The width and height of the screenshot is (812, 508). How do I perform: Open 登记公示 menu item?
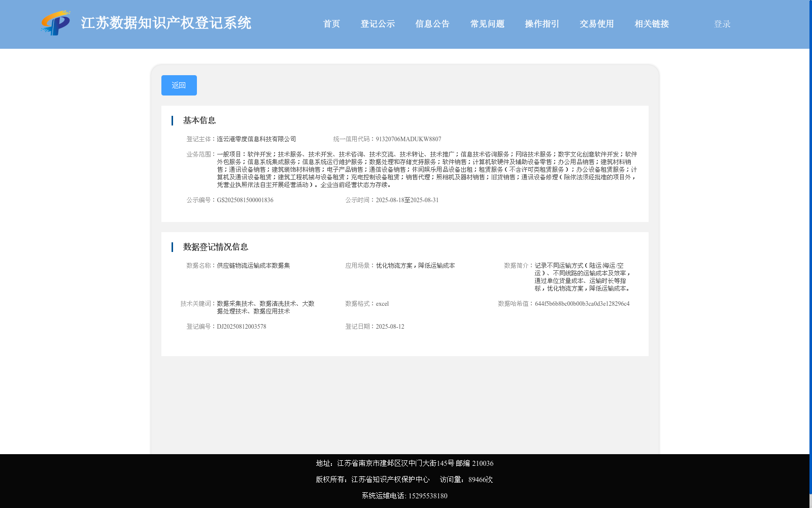378,24
